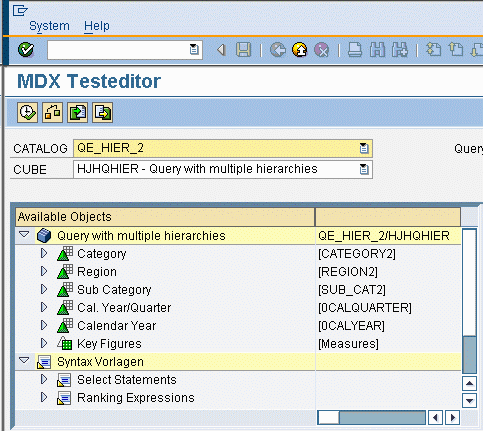Collapse the Syntax Vorlagen node
Viewport: 483px width, 431px height.
[x=24, y=360]
